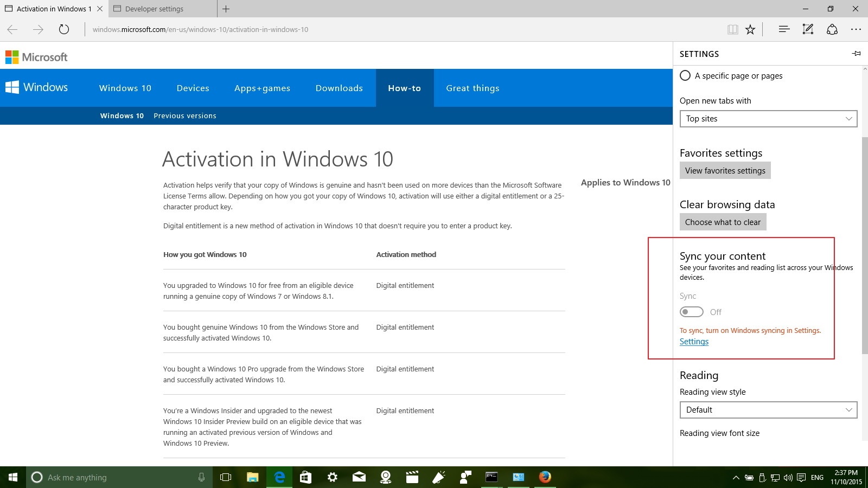This screenshot has width=868, height=488.
Task: Turn on the Sync toggle
Action: [692, 312]
